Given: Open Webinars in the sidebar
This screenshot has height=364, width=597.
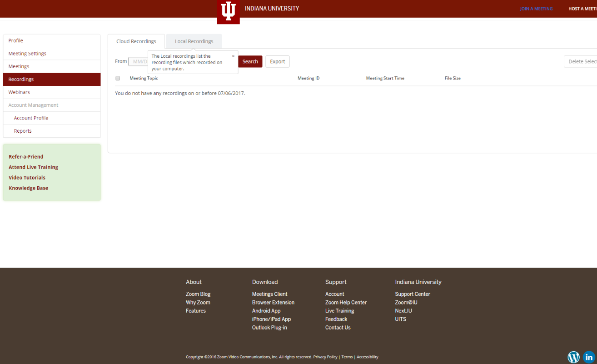Looking at the screenshot, I should click(52, 92).
